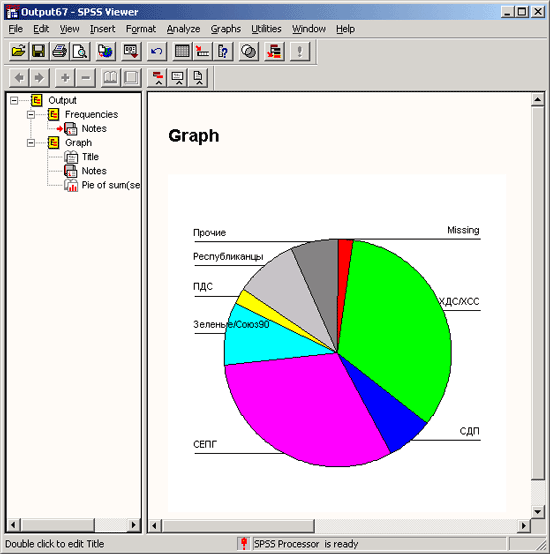
Task: Click the Promote left arrow button
Action: (x=19, y=78)
